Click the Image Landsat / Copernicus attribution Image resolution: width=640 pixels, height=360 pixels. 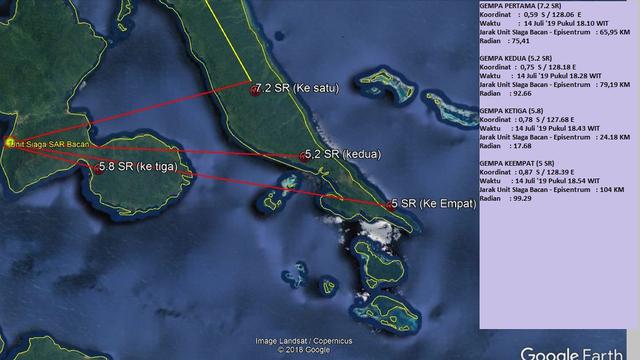304,341
